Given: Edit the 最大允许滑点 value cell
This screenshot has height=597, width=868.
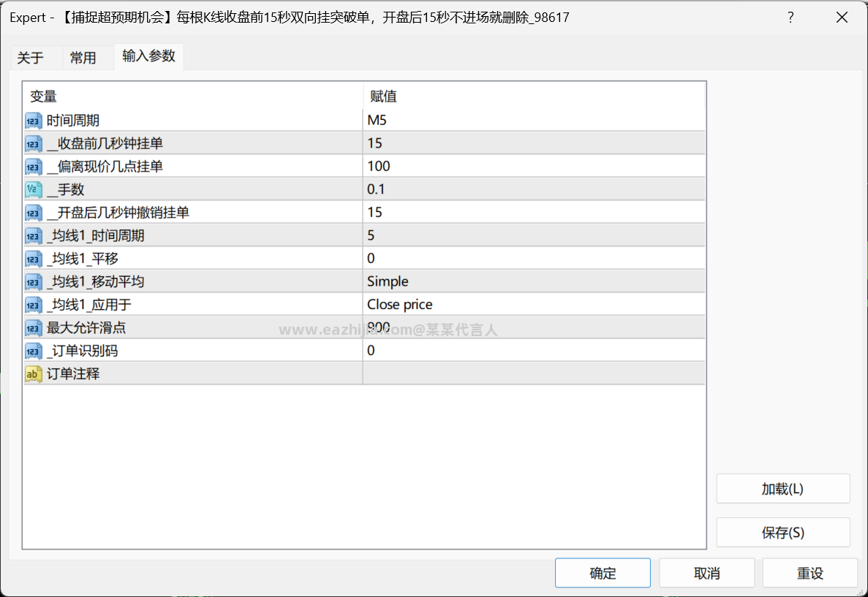Looking at the screenshot, I should (534, 327).
